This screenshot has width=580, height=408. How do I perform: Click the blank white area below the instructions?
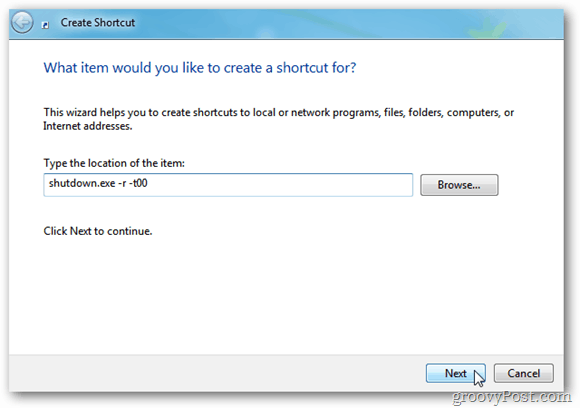285,296
